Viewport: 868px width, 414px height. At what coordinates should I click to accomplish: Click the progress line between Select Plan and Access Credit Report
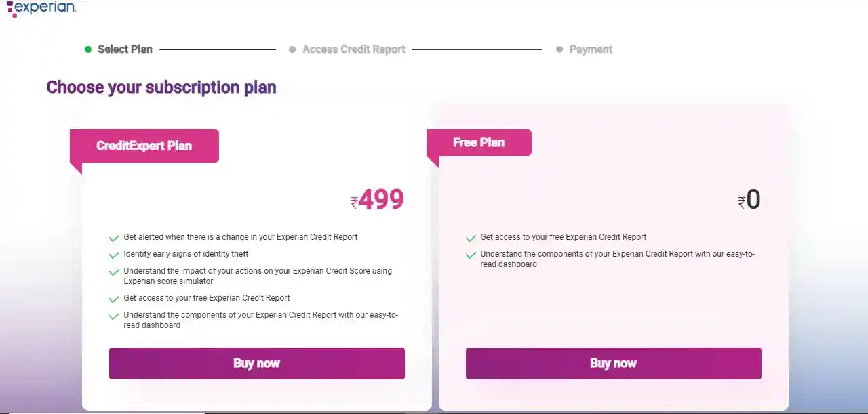217,49
